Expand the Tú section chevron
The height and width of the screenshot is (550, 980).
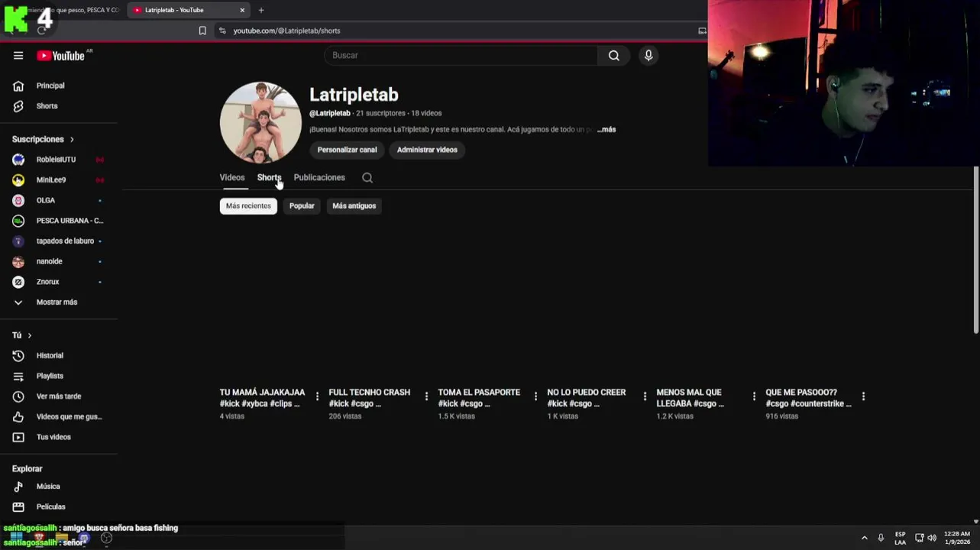click(30, 335)
